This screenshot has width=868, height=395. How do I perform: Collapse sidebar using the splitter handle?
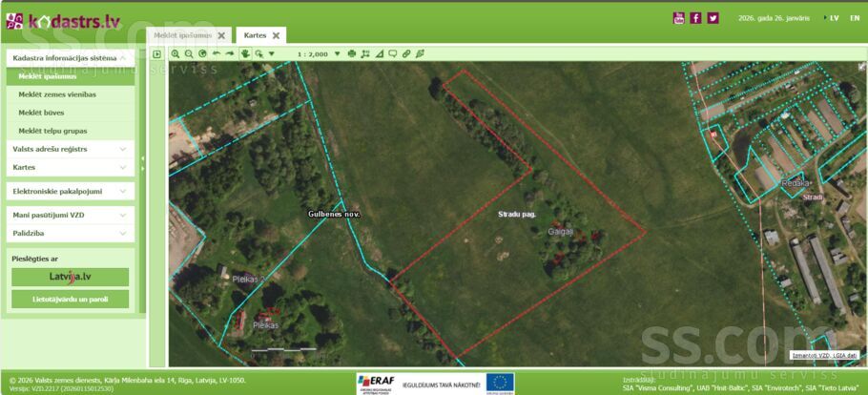(142, 162)
